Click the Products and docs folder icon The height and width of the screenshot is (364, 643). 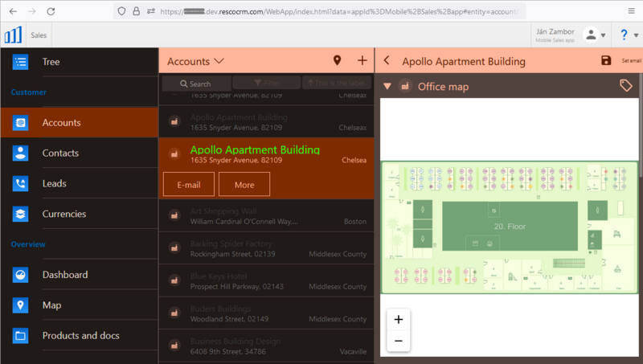(20, 335)
